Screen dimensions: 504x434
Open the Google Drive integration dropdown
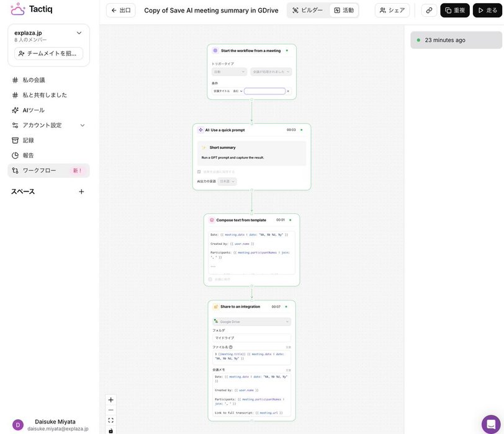[x=251, y=322]
